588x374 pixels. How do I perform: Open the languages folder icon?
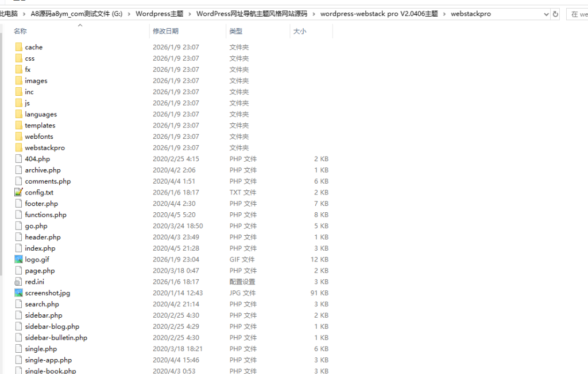(x=19, y=114)
